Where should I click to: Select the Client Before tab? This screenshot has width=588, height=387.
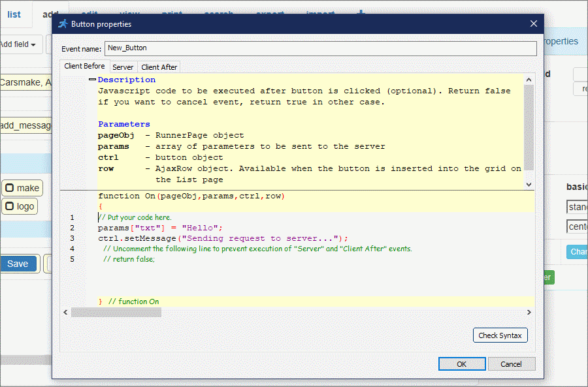tap(84, 66)
